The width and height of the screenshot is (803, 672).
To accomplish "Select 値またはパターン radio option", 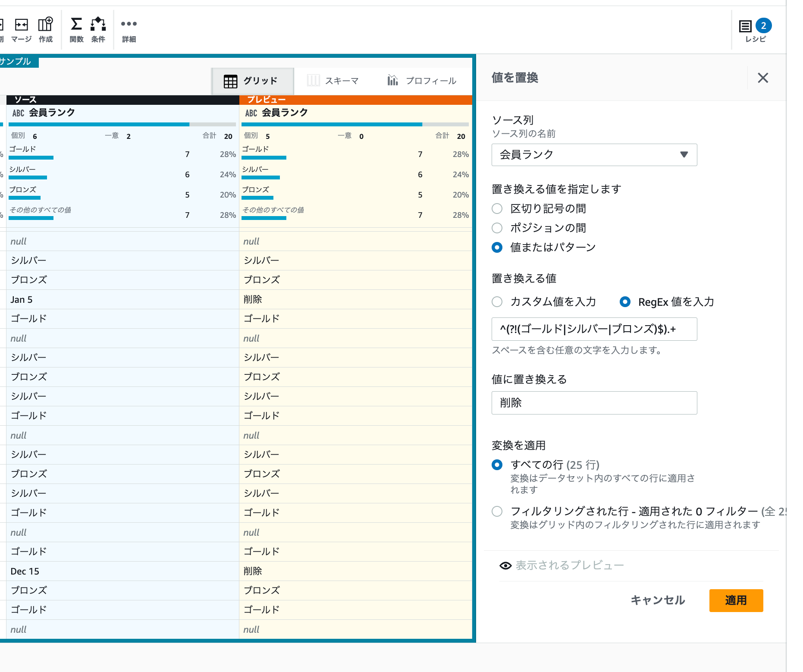I will click(497, 247).
